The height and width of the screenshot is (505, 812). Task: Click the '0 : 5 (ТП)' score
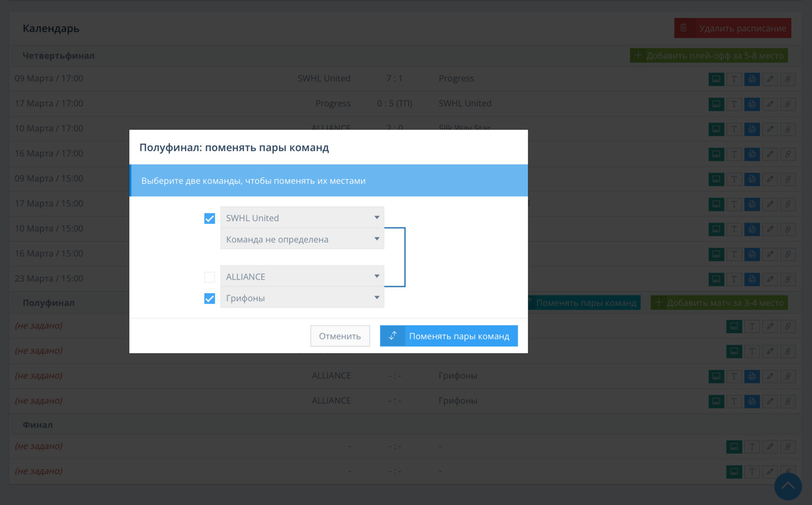(395, 104)
